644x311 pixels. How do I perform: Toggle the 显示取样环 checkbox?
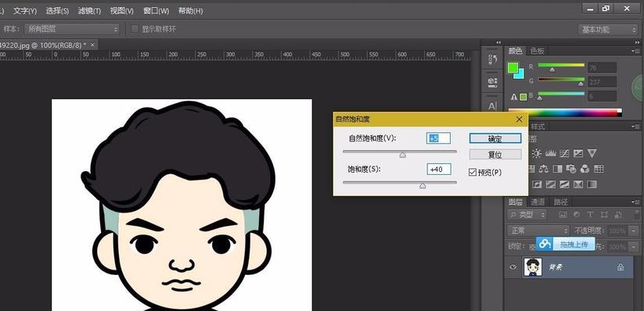point(135,29)
